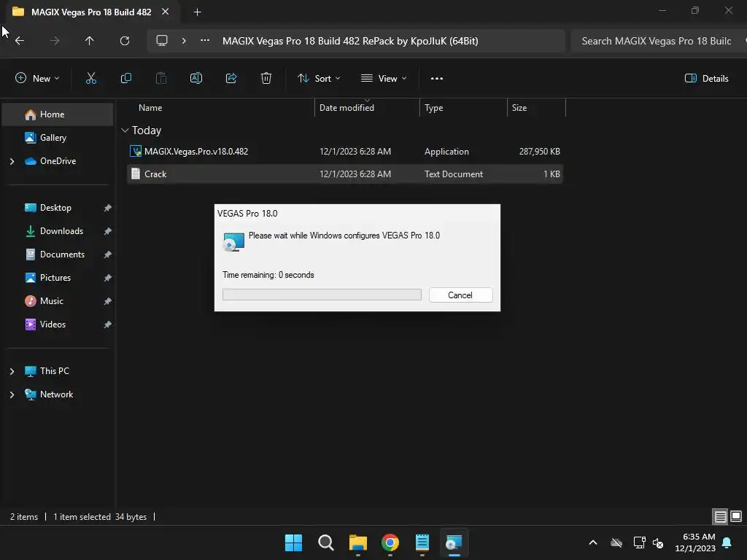Open Notepad from the taskbar

422,542
